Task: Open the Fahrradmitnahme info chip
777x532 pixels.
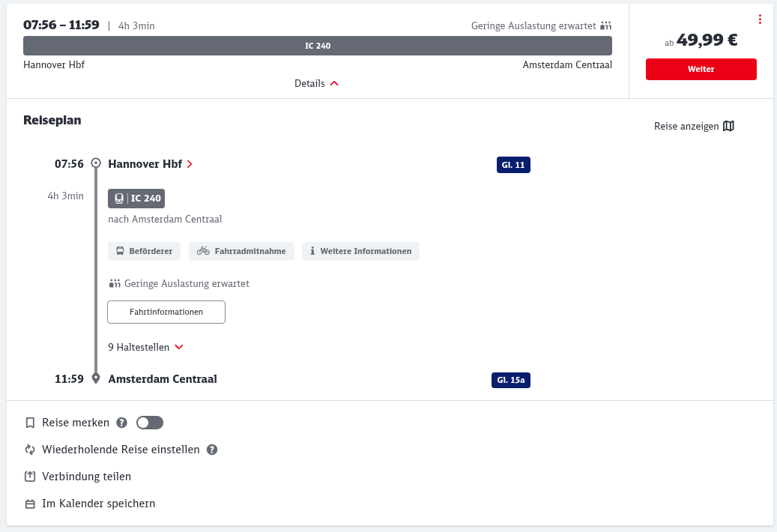Action: (241, 252)
